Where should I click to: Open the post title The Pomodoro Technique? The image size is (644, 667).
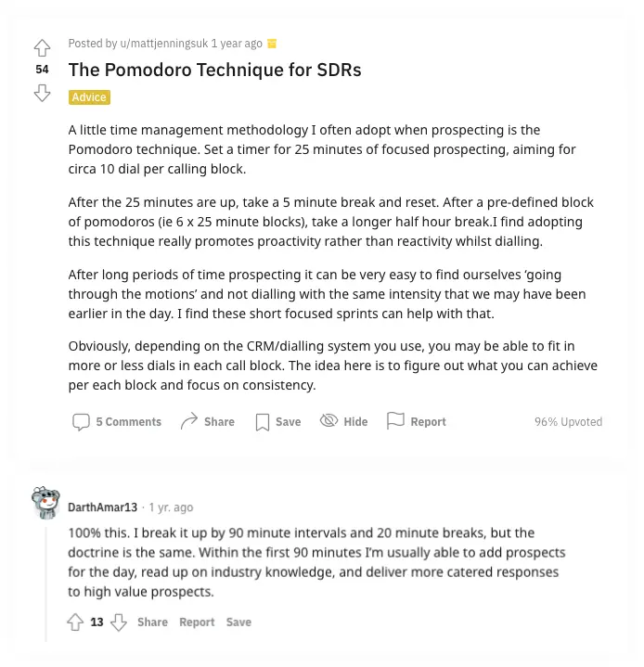[x=214, y=70]
